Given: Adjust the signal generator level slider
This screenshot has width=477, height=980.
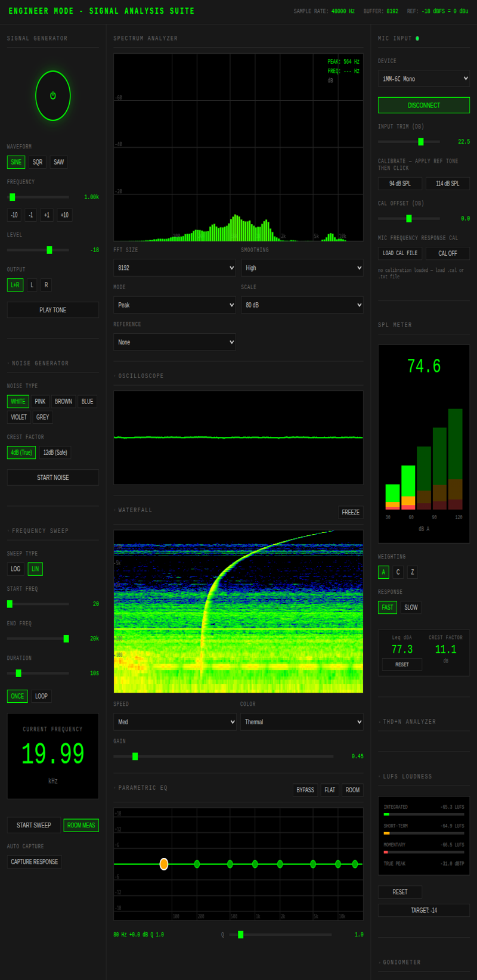Looking at the screenshot, I should click(38, 250).
